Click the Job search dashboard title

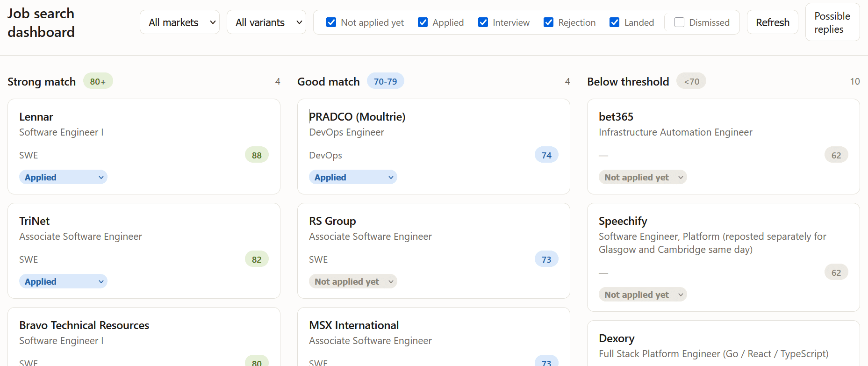(41, 22)
